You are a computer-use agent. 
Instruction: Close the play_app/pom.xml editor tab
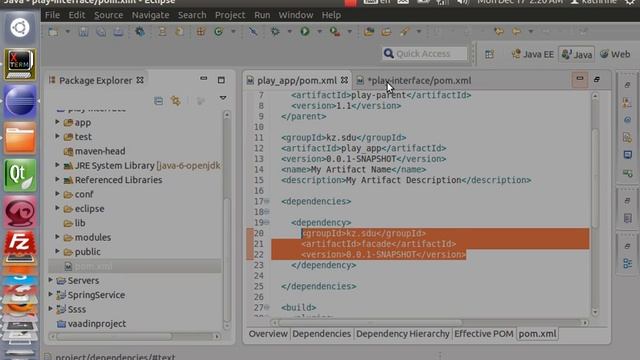[x=344, y=80]
